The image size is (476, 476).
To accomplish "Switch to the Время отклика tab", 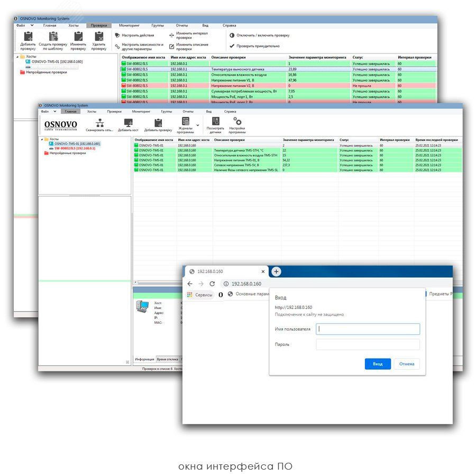I will [168, 359].
